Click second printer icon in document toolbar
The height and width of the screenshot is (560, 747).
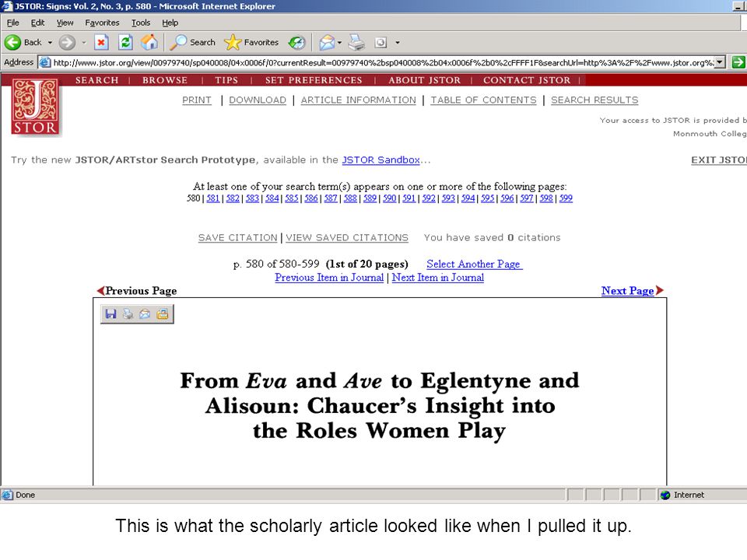[x=128, y=313]
